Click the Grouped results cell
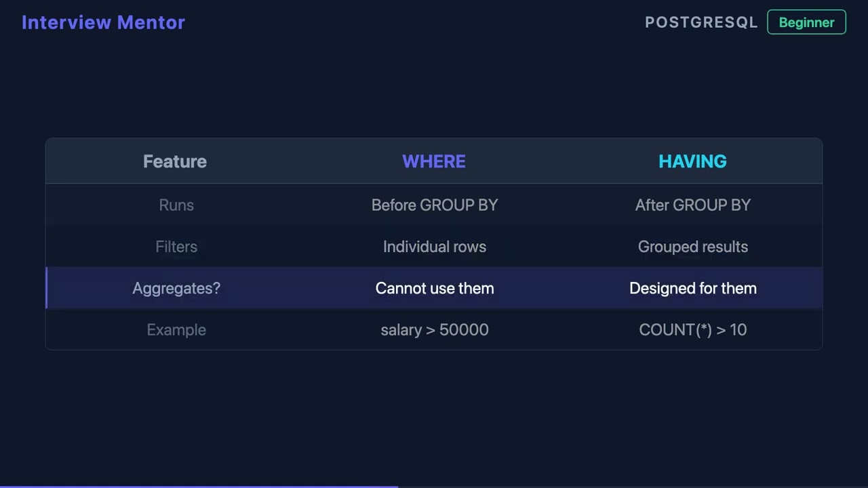This screenshot has height=488, width=868. [x=693, y=247]
